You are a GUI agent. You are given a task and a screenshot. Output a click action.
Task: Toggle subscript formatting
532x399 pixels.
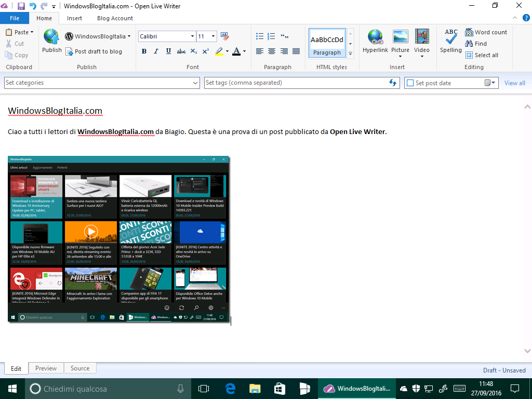(193, 51)
